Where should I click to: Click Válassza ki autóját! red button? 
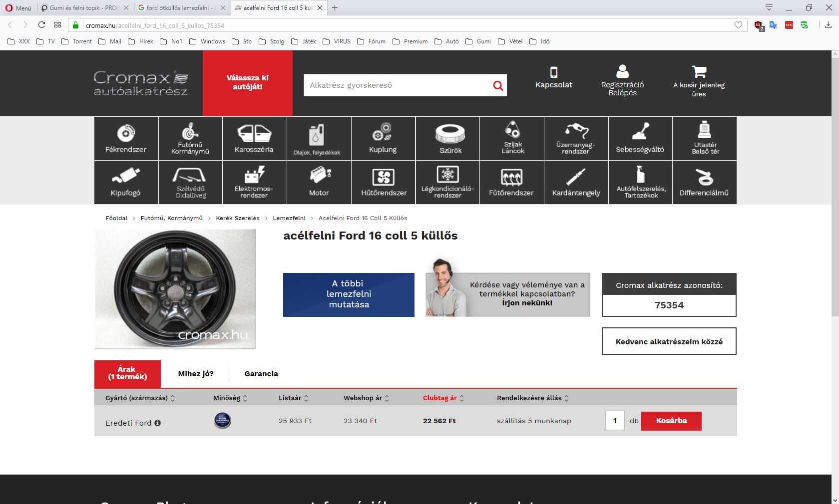point(248,83)
